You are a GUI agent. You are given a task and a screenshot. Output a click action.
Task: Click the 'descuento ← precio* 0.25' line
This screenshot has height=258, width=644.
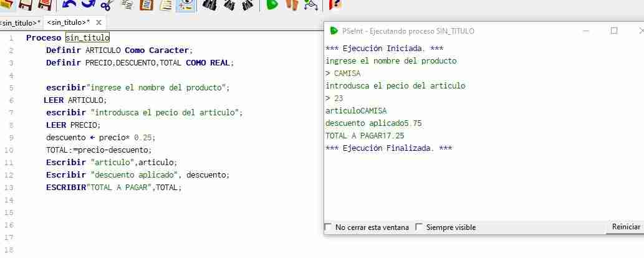pos(101,137)
